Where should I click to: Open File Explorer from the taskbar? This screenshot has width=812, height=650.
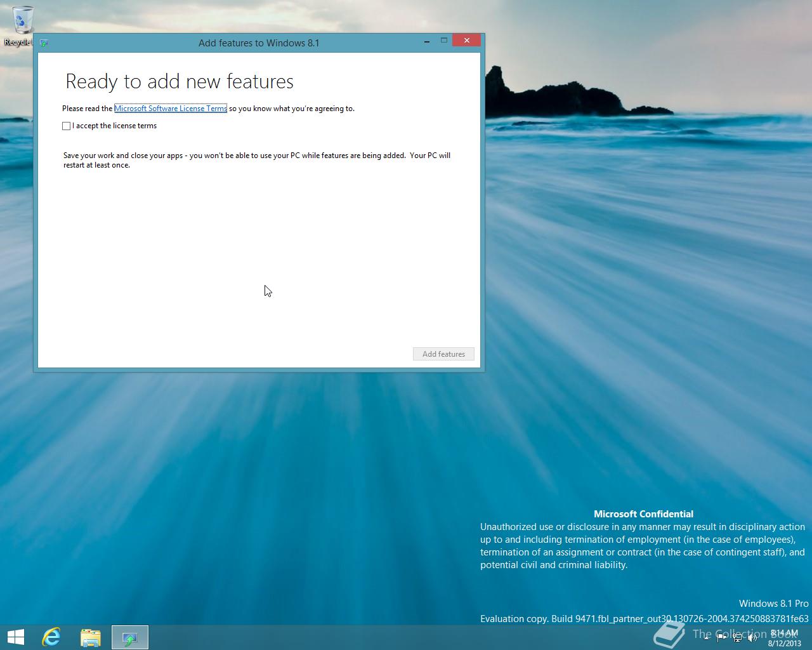91,637
